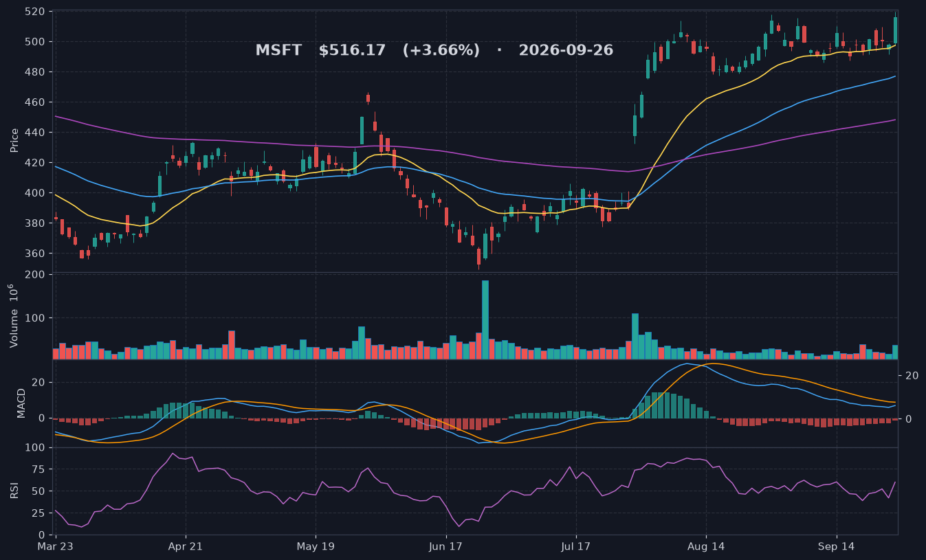Click the MSFT ticker symbol in title
Viewport: 926px width, 560px height.
click(x=278, y=50)
